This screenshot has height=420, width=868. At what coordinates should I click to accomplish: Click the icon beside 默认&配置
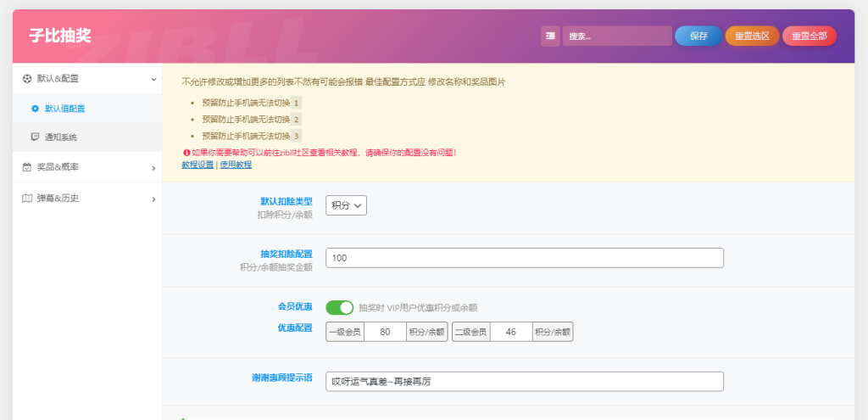(27, 79)
